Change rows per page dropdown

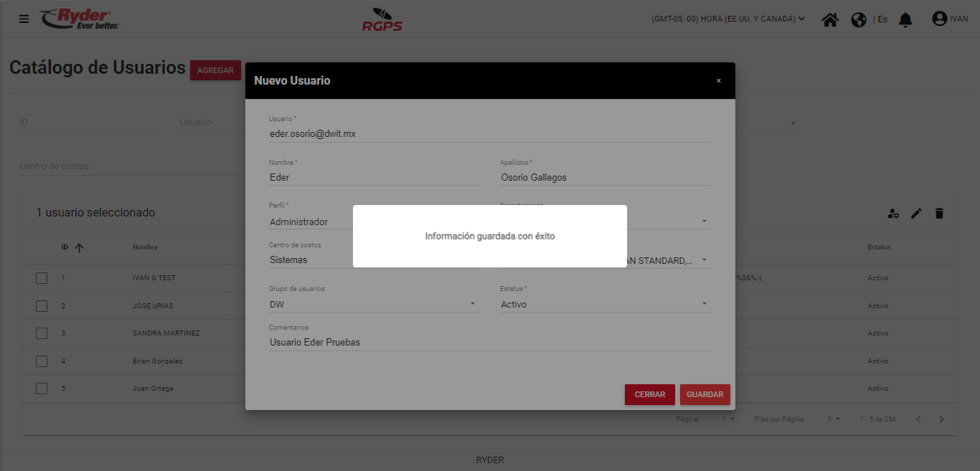coord(832,419)
